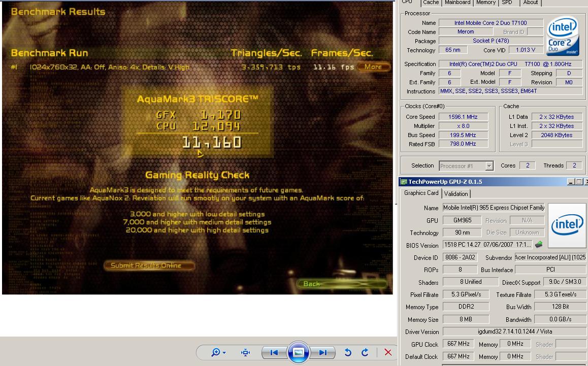Click the Multiplier value x 8.0
The image size is (588, 366).
click(463, 126)
